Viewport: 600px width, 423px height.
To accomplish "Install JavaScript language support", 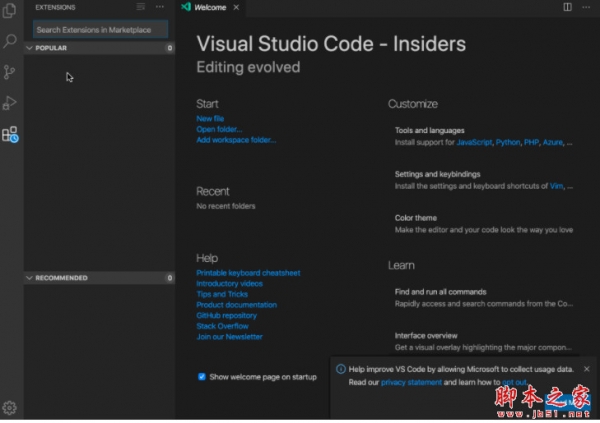I will pyautogui.click(x=474, y=142).
